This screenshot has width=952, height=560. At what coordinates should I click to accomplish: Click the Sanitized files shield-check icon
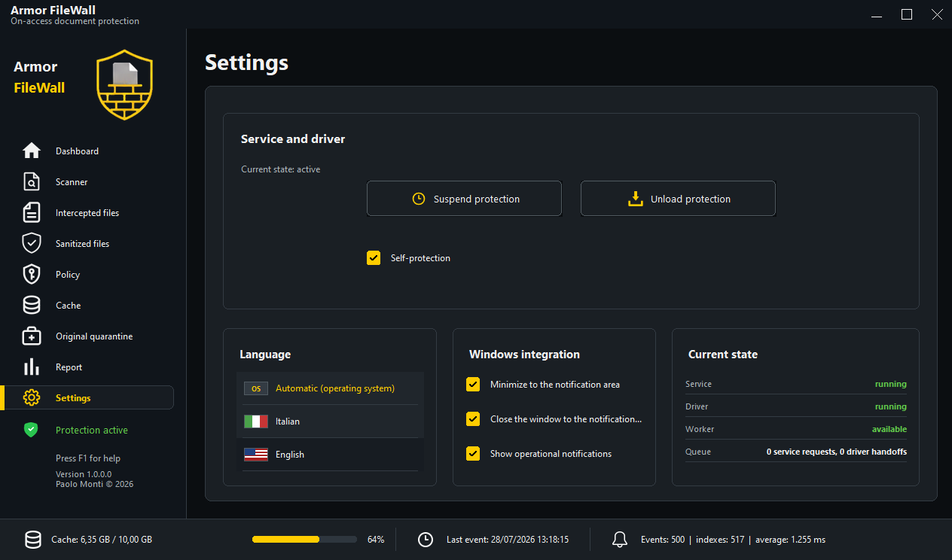click(x=32, y=243)
